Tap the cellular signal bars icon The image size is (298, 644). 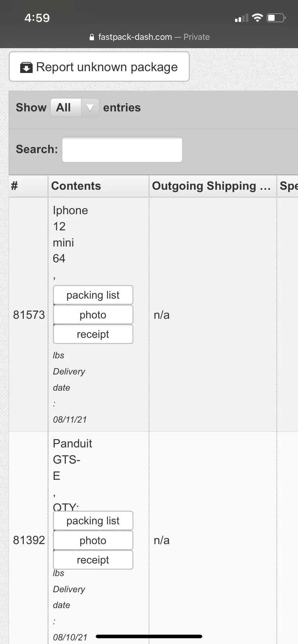[x=241, y=18]
